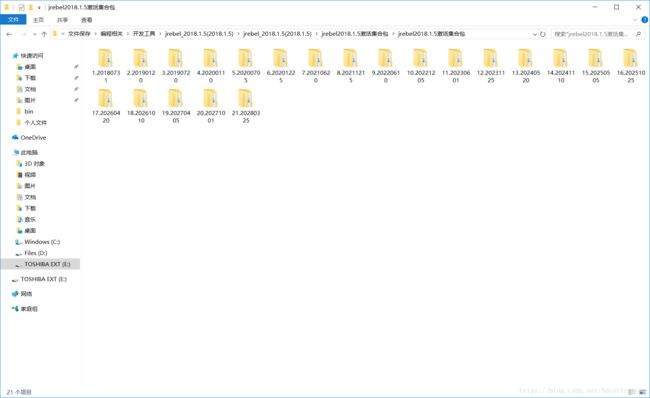The height and width of the screenshot is (398, 650).
Task: Navigate to 编程相关 in the breadcrumb
Action: point(112,34)
